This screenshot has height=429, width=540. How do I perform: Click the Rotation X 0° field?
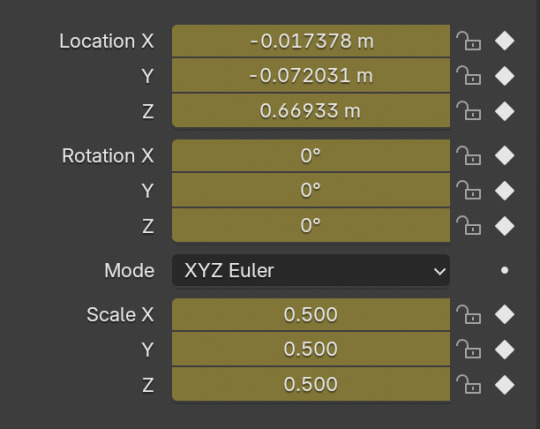(311, 156)
